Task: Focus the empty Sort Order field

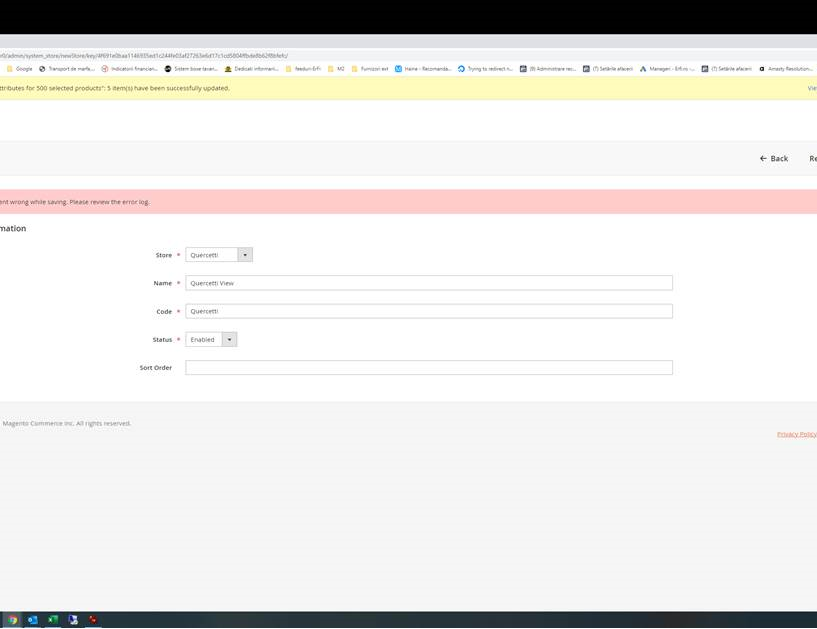Action: click(428, 368)
